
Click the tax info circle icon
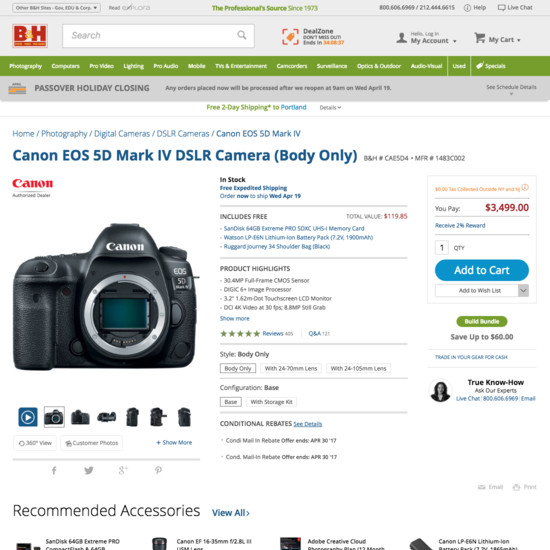tap(525, 188)
